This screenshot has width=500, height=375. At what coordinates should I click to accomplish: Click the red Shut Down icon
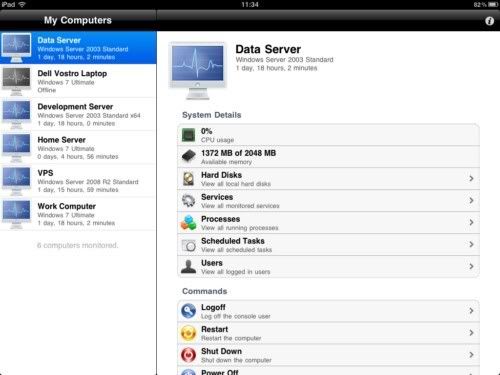(188, 355)
